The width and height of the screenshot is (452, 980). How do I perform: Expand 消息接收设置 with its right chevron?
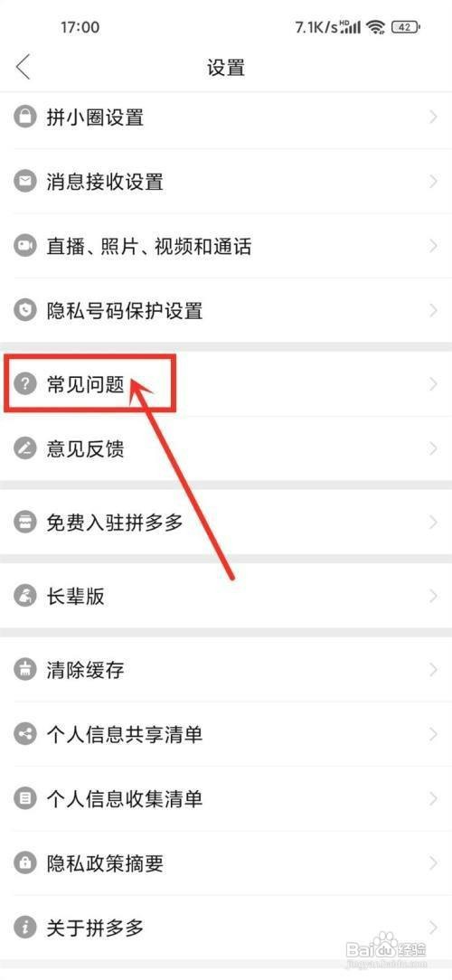coord(433,182)
